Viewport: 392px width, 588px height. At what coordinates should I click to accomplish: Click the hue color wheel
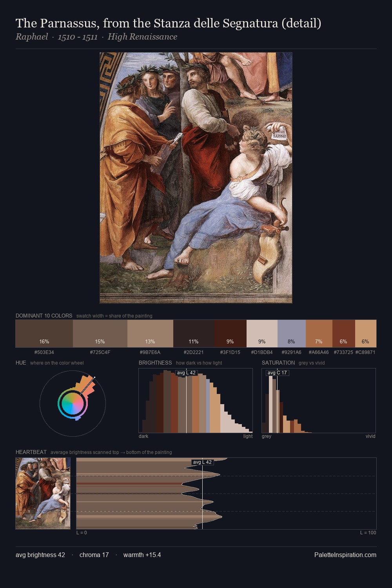click(x=73, y=403)
